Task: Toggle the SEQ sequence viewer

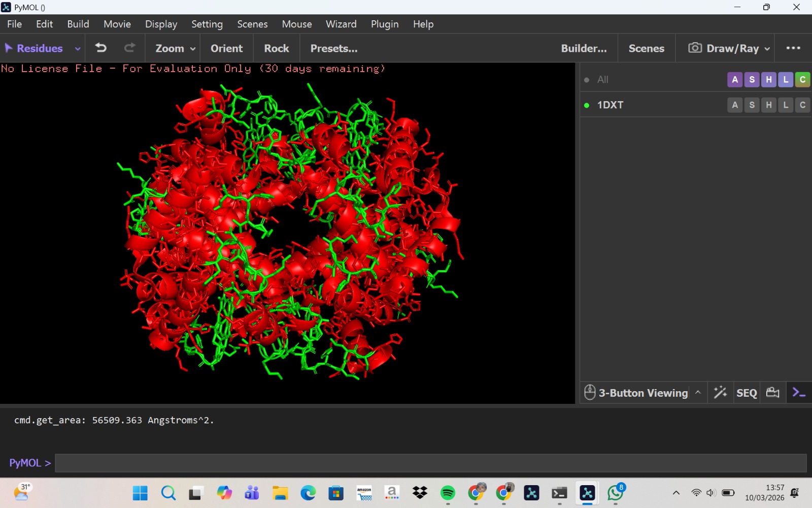Action: tap(746, 393)
